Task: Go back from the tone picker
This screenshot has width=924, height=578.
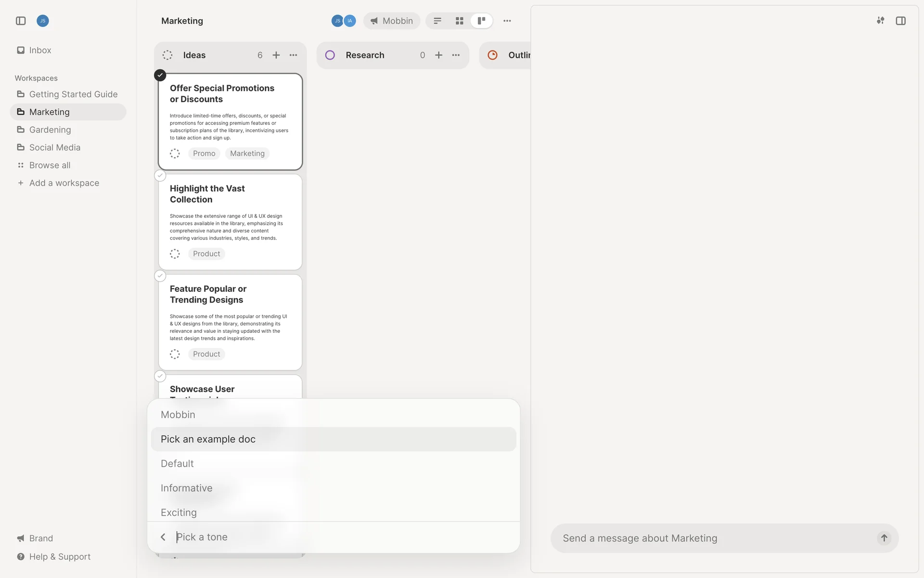Action: click(163, 537)
